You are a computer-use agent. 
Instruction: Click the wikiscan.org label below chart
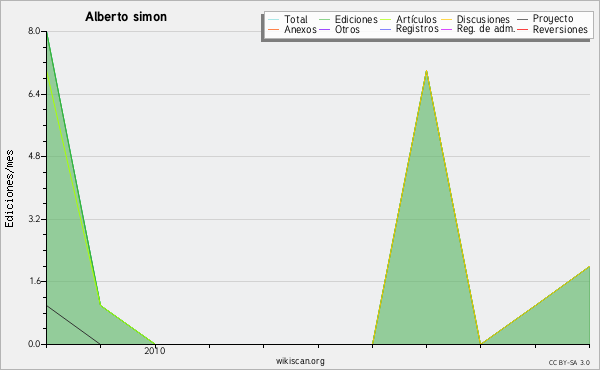(x=300, y=360)
